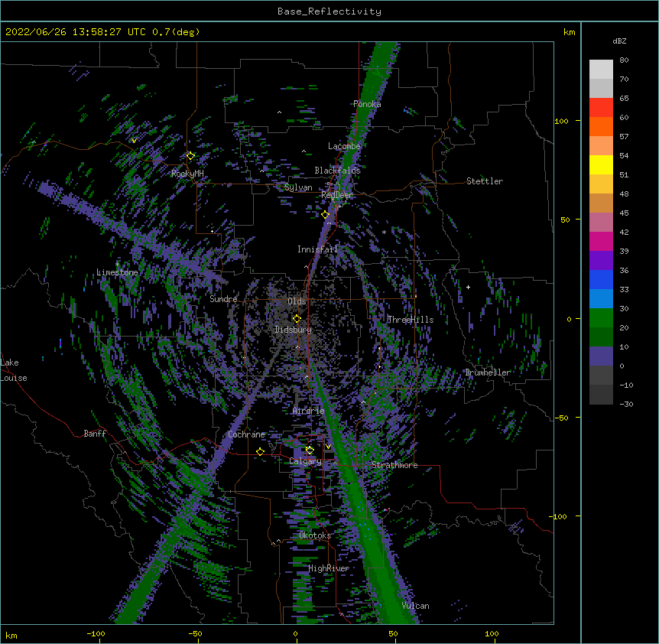Click the -30 value in dBZ legend

[x=626, y=404]
